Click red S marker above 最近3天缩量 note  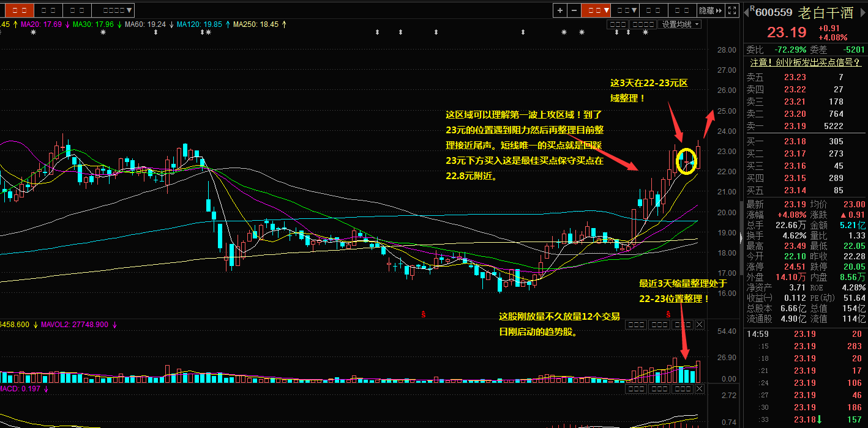tap(668, 314)
